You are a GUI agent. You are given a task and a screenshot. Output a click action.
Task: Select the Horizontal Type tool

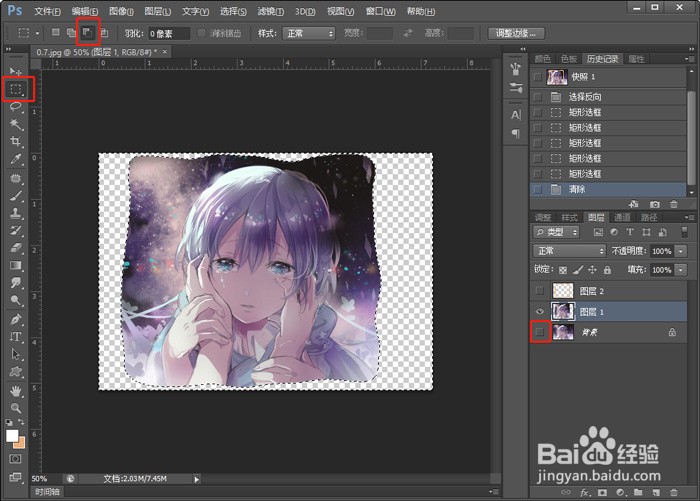pyautogui.click(x=16, y=337)
